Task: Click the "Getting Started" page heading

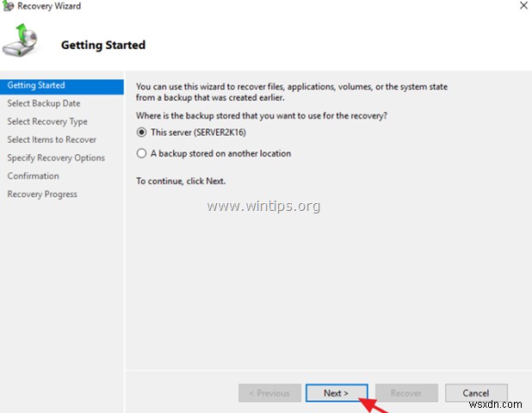Action: (103, 45)
